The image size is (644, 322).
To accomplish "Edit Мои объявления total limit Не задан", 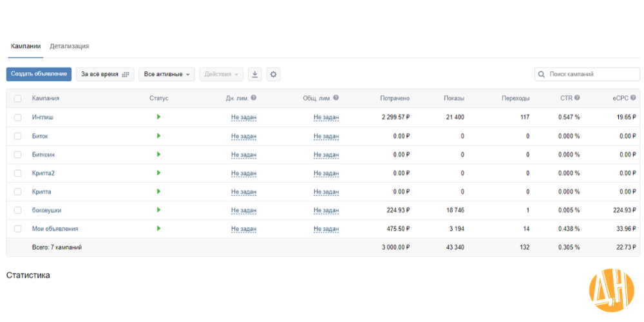I will point(326,229).
